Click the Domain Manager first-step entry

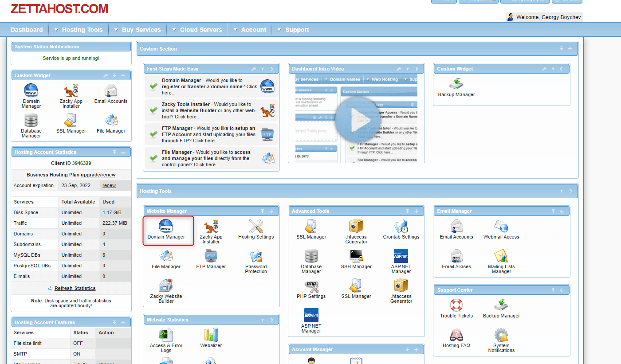tap(211, 86)
